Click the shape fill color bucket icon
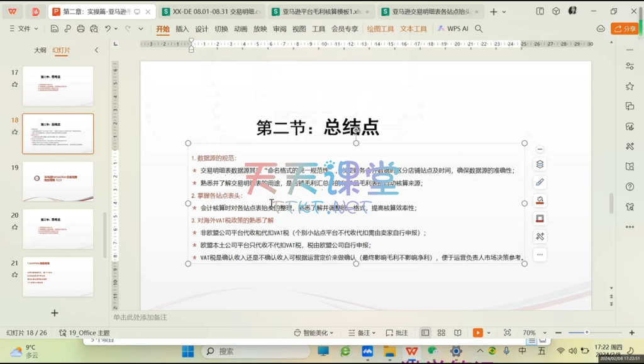This screenshot has width=644, height=364. pyautogui.click(x=540, y=201)
